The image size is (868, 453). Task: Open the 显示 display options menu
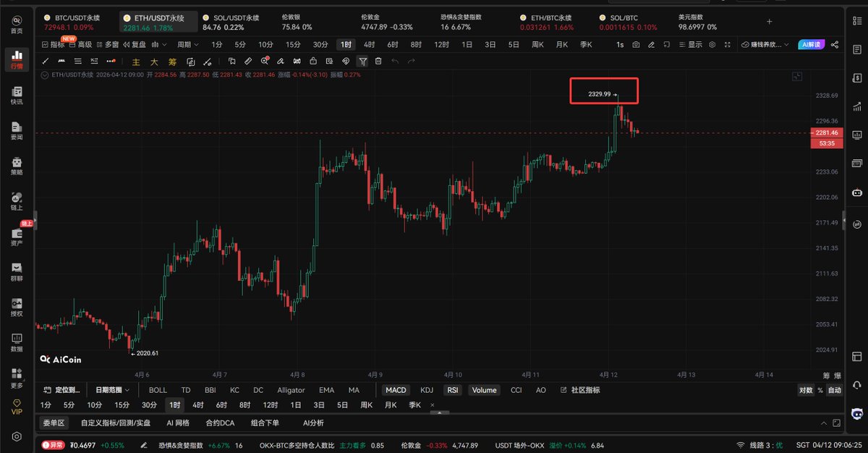690,44
